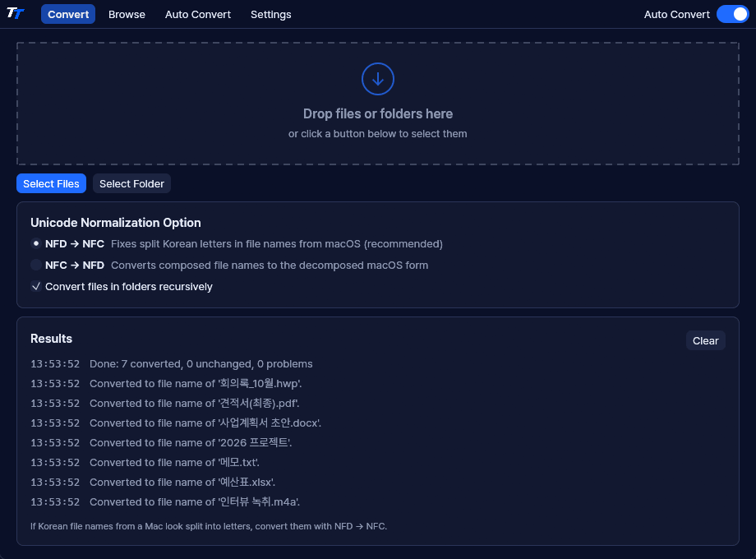
Task: Click the app logo icon
Action: tap(16, 13)
